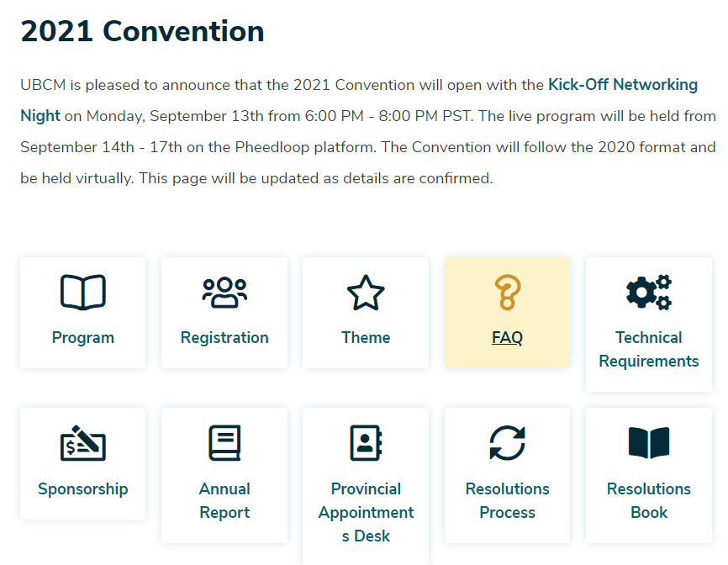Click the question mark FAQ icon
Image resolution: width=728 pixels, height=565 pixels.
pyautogui.click(x=508, y=293)
